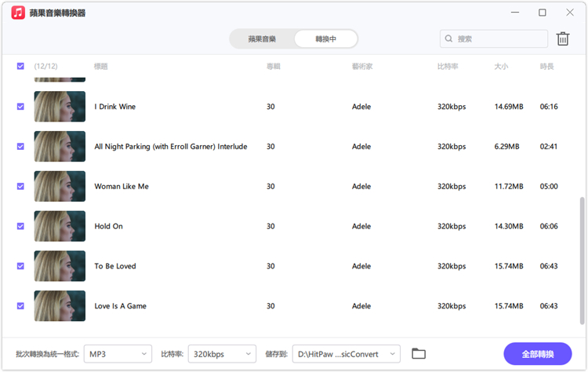This screenshot has width=588, height=372.
Task: Click the size 14.69MB
Action: click(509, 107)
